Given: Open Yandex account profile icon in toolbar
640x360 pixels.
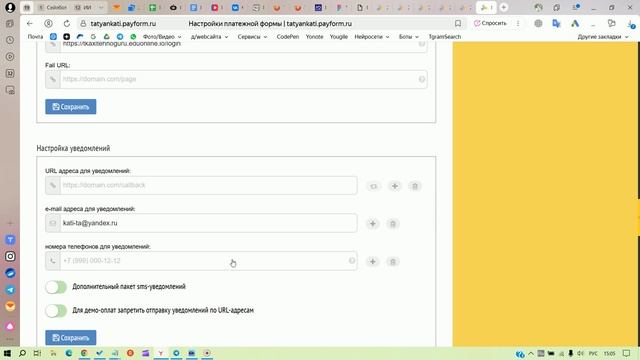Looking at the screenshot, I should tap(48, 24).
